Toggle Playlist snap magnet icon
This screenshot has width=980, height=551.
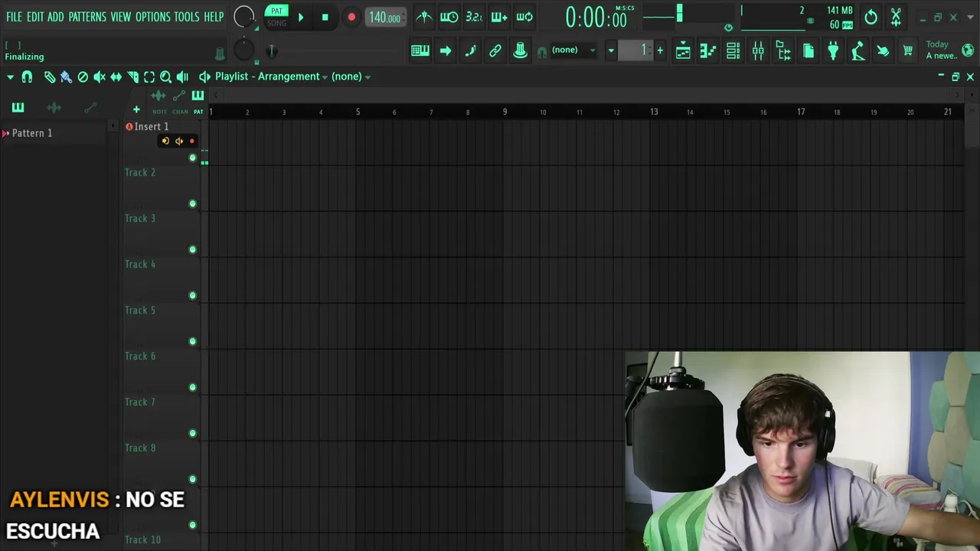(27, 77)
